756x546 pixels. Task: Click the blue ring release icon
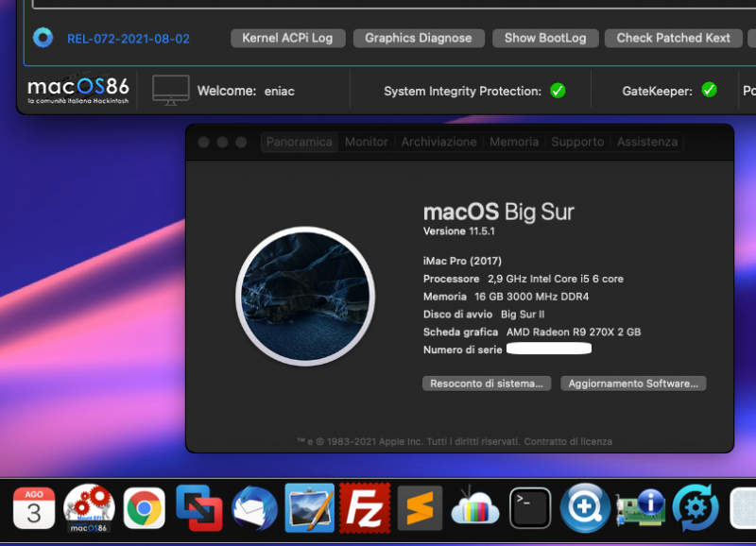coord(43,38)
